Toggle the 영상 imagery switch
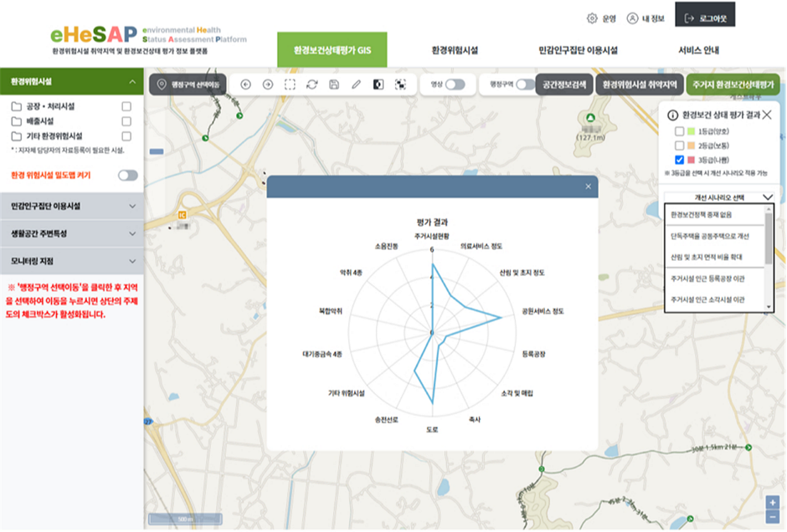The width and height of the screenshot is (787, 532). click(455, 84)
